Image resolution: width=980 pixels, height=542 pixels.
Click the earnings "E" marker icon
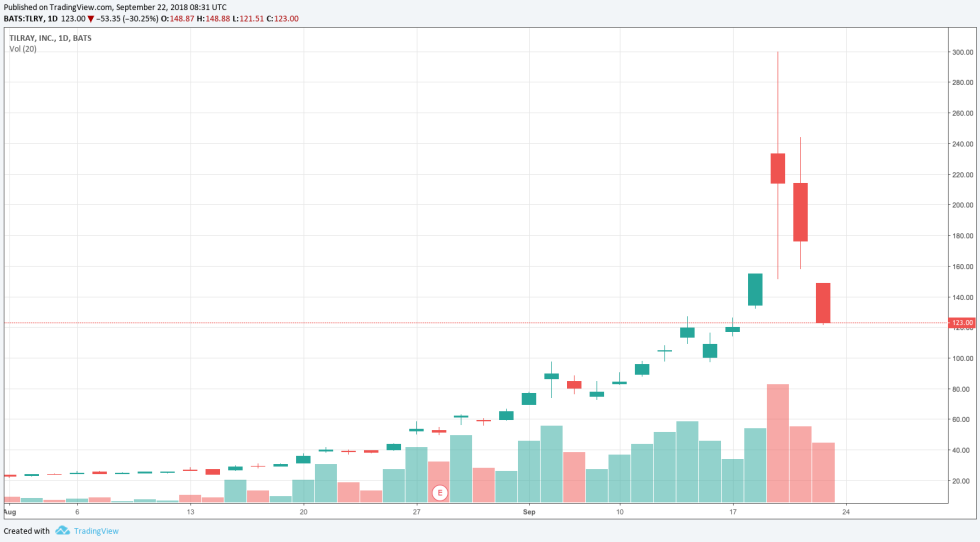pos(439,493)
